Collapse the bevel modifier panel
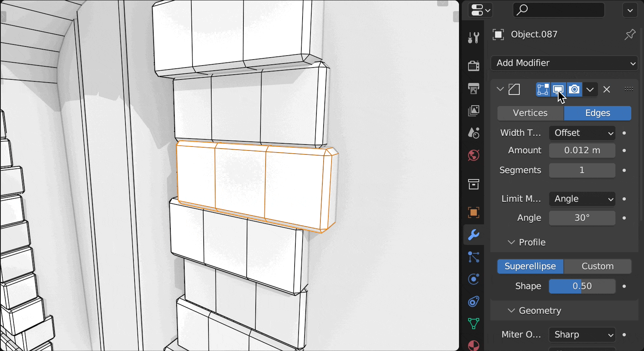The height and width of the screenshot is (351, 644). click(x=500, y=89)
